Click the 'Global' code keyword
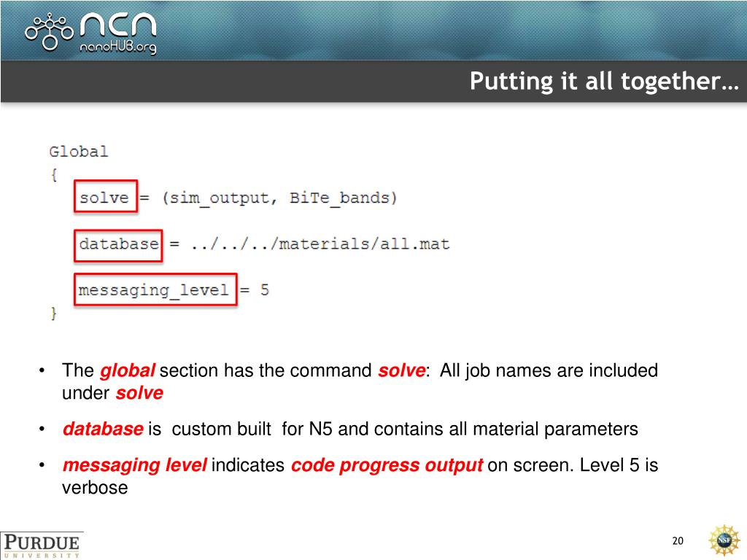The width and height of the screenshot is (747, 560). [x=79, y=152]
